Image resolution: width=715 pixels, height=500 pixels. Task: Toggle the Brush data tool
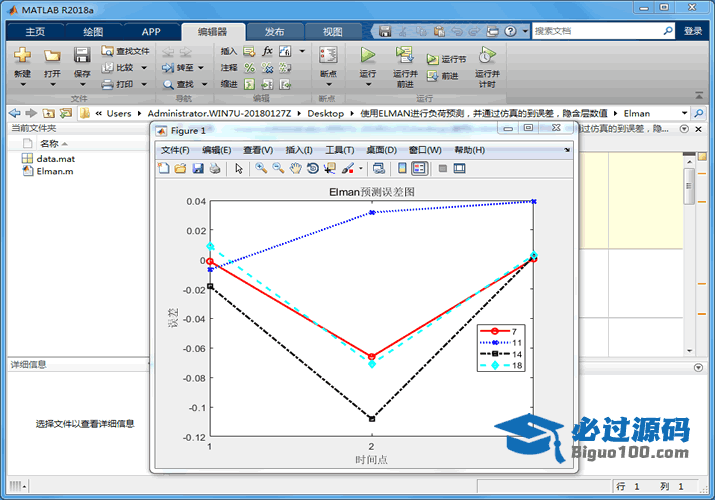coord(348,168)
